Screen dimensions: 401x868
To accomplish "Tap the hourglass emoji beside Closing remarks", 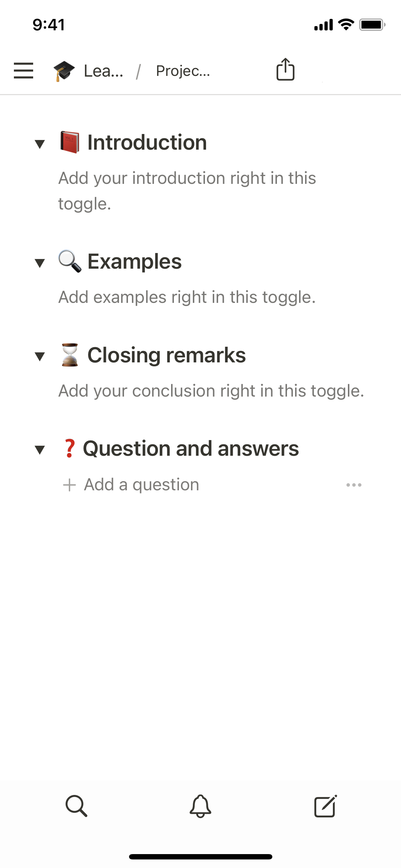I will [x=70, y=355].
